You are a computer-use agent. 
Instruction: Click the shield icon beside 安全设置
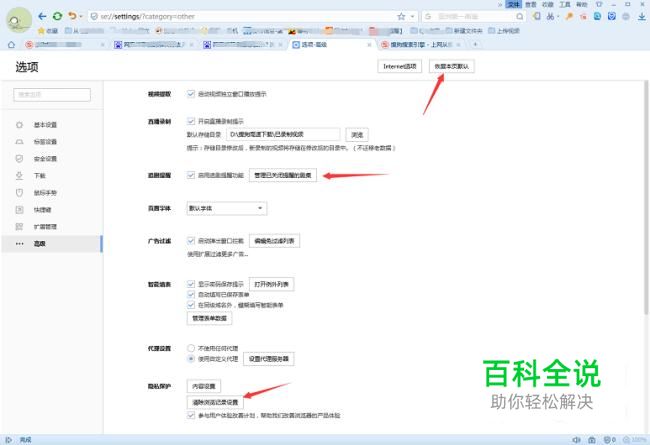[x=19, y=158]
